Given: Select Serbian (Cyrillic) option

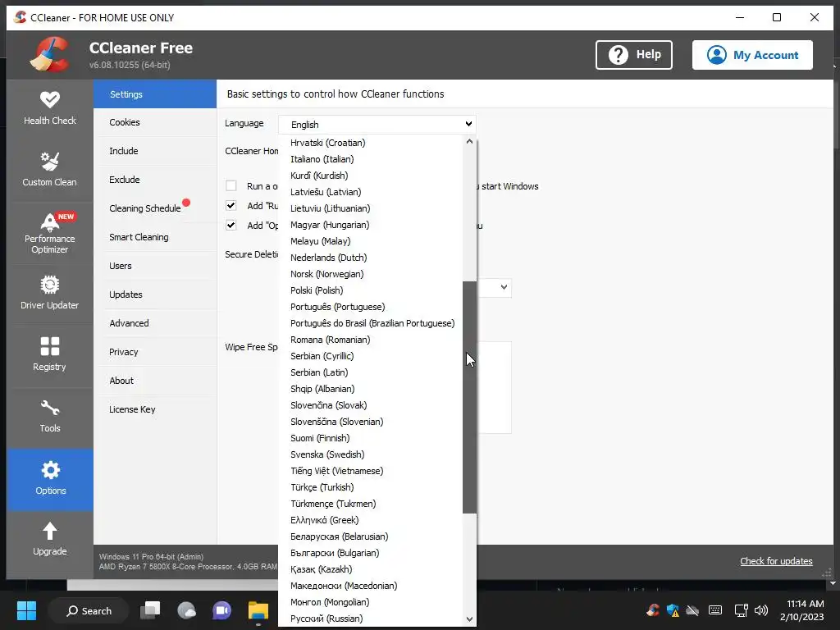Looking at the screenshot, I should 371,356.
